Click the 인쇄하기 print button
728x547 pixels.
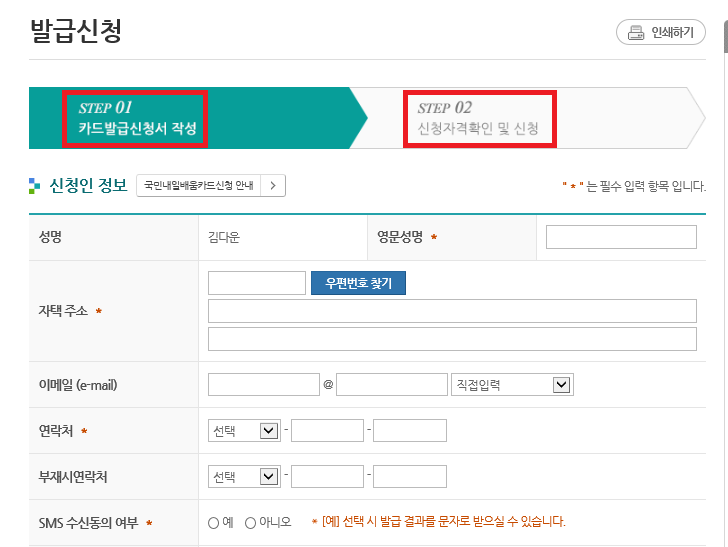point(661,32)
